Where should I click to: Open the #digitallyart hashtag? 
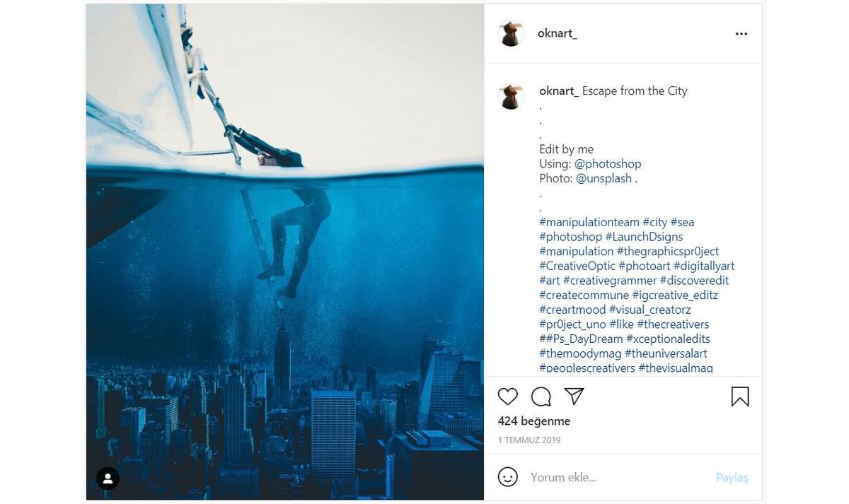pyautogui.click(x=704, y=266)
